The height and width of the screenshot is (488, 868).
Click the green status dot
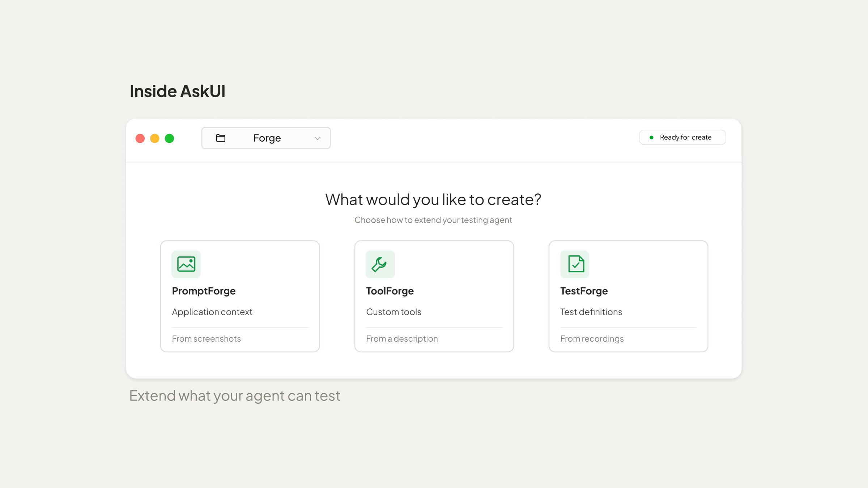pos(651,137)
